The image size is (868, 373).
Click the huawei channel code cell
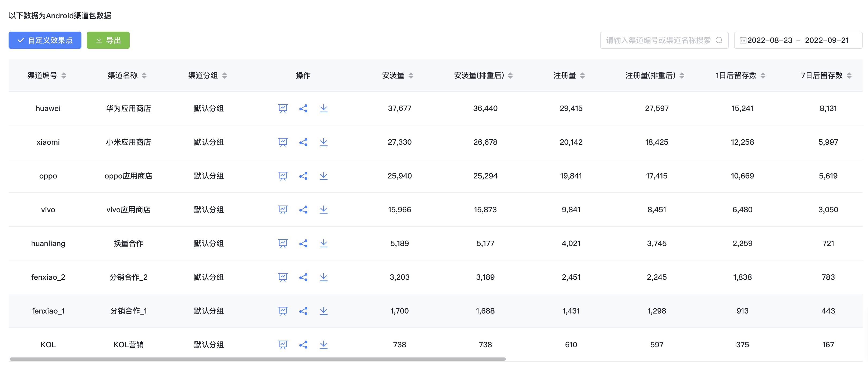[48, 108]
